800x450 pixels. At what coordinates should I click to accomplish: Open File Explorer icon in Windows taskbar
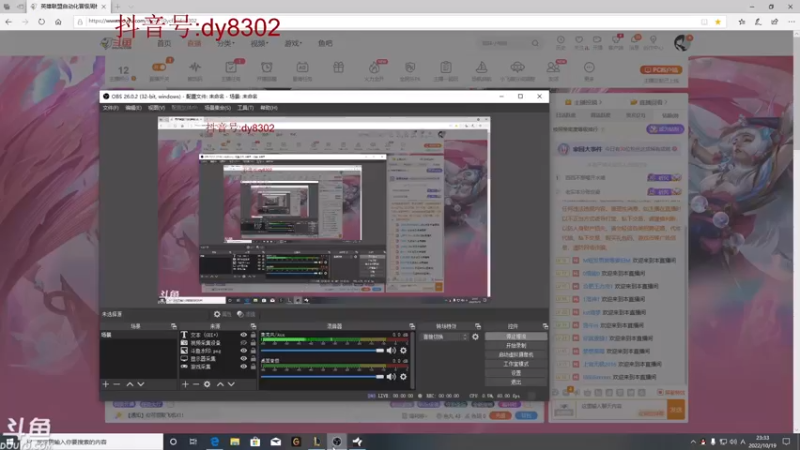[235, 442]
